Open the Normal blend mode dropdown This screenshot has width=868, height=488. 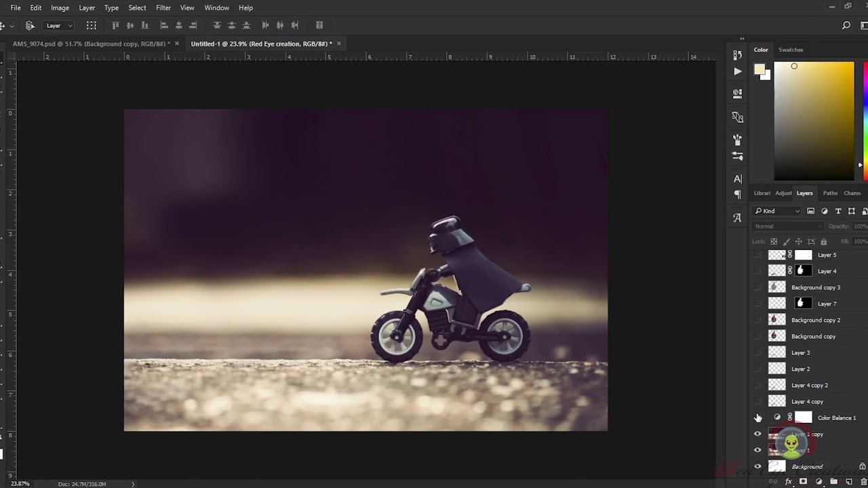788,226
